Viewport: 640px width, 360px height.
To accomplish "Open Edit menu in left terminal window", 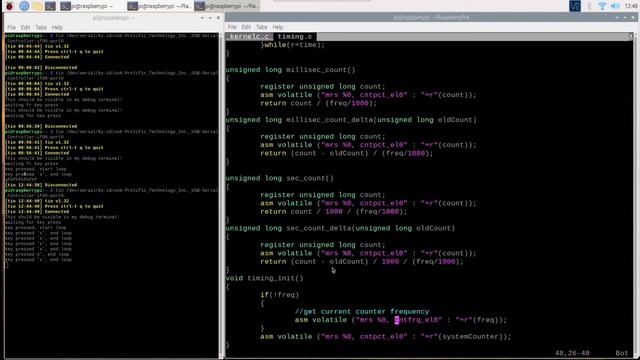I will coord(25,27).
